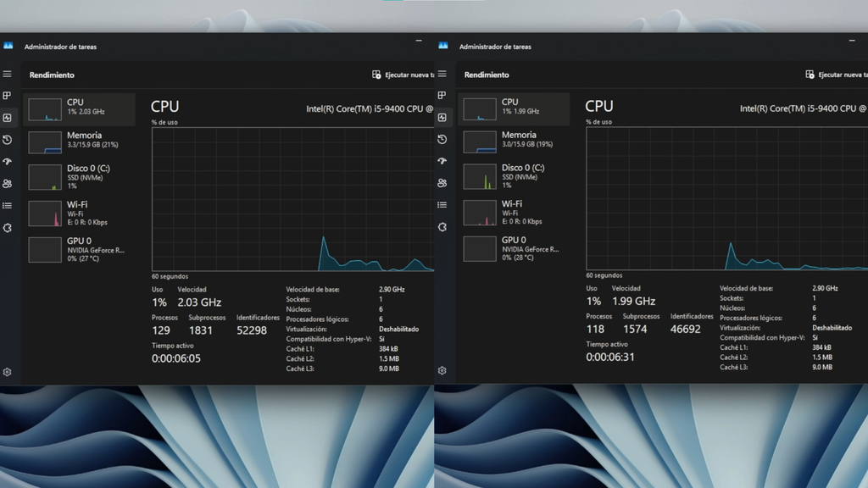Click process count 129 in left window
The width and height of the screenshot is (868, 488).
pos(161,330)
